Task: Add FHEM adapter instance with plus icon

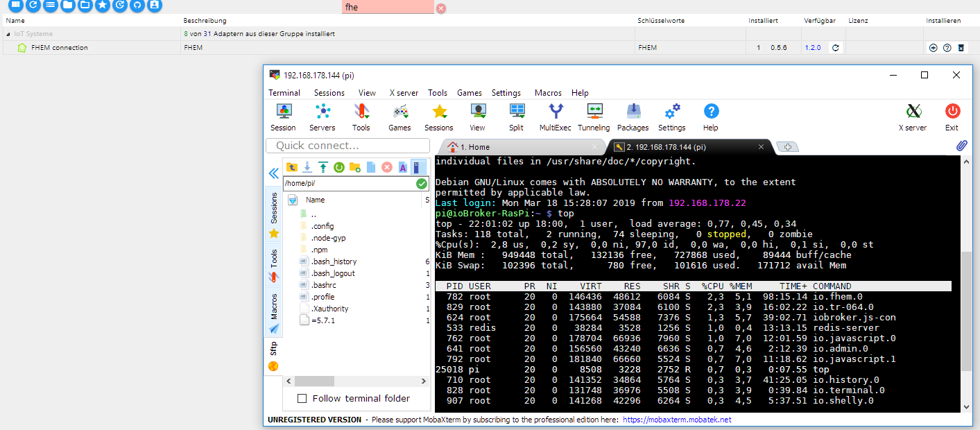Action: click(x=933, y=48)
